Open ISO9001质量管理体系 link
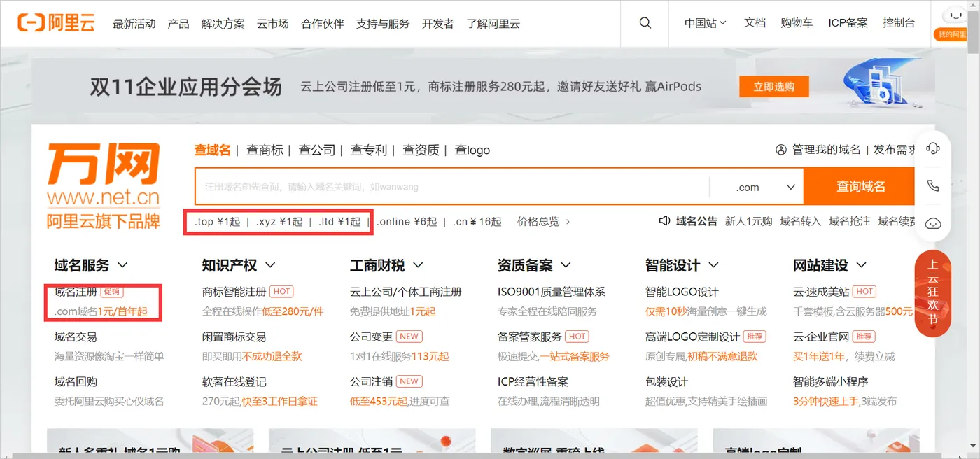The height and width of the screenshot is (459, 980). point(551,292)
